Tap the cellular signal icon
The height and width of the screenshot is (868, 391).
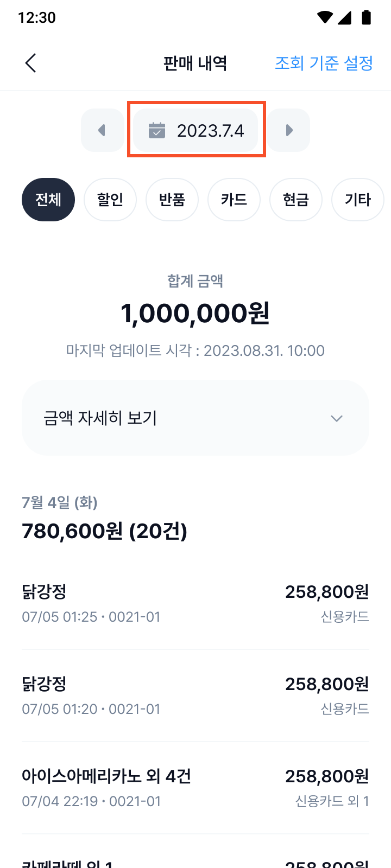tap(344, 17)
